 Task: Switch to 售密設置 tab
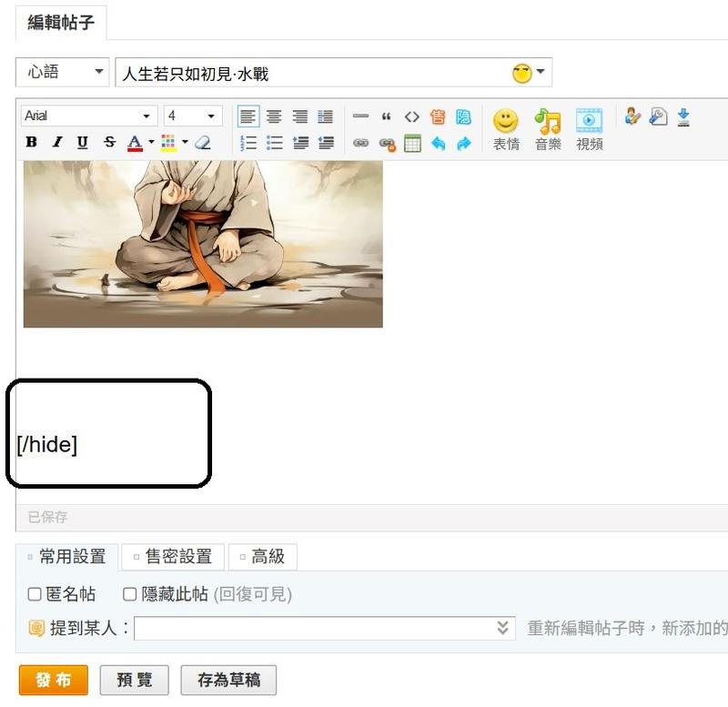pos(173,556)
